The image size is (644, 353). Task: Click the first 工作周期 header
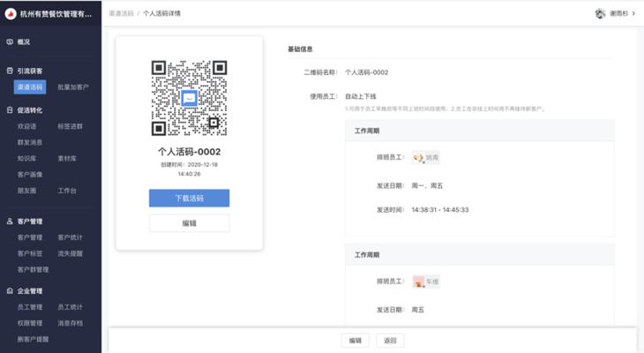(367, 131)
